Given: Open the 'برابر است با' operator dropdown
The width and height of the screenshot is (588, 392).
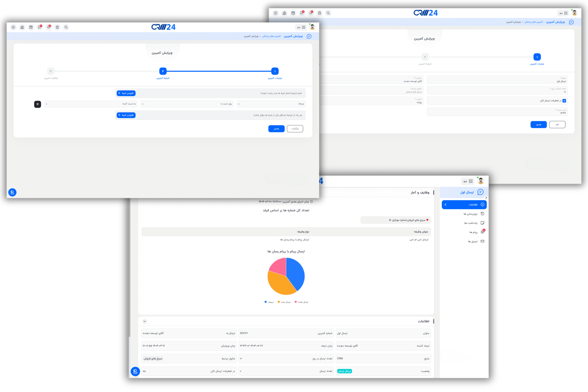Looking at the screenshot, I should tap(187, 104).
